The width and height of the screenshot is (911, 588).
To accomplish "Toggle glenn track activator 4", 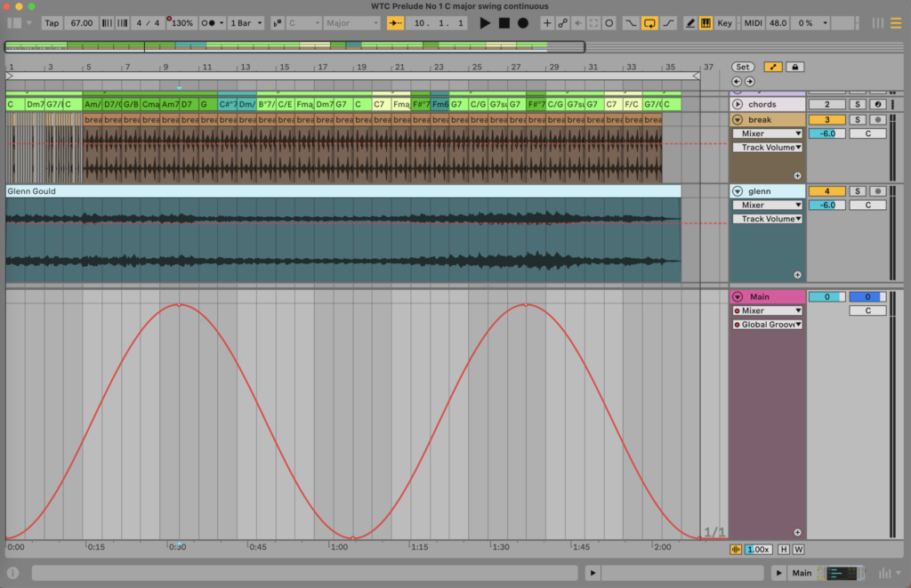I will 826,191.
